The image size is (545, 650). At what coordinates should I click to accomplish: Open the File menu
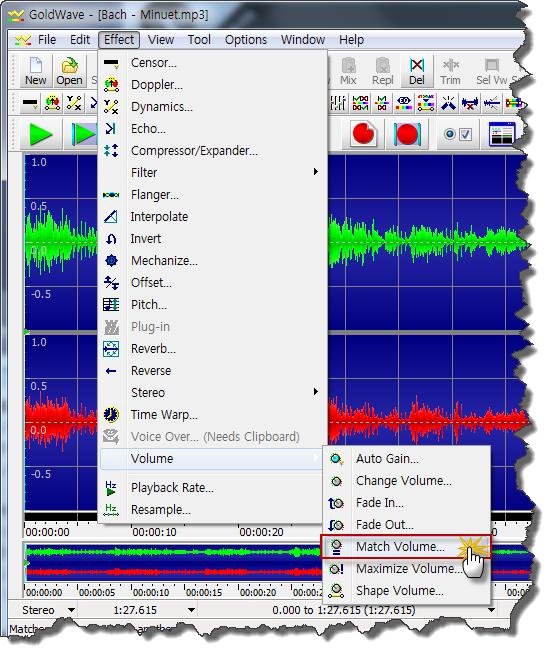[x=46, y=40]
